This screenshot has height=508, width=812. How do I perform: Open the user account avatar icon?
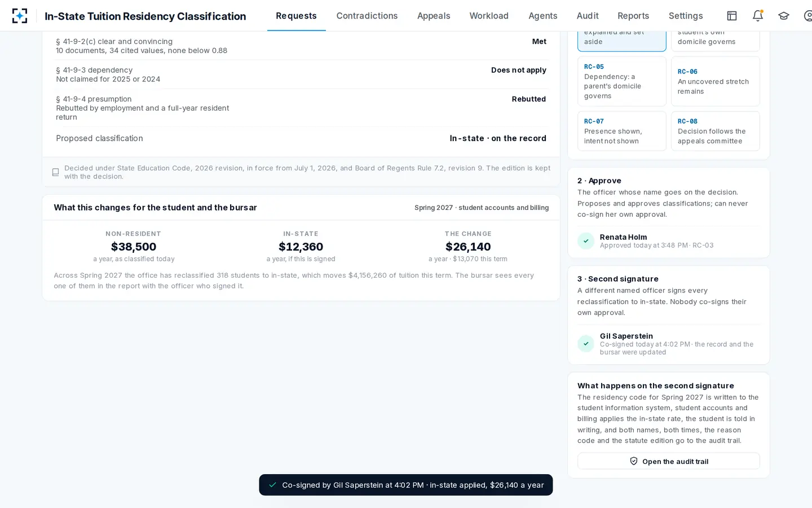pos(809,16)
